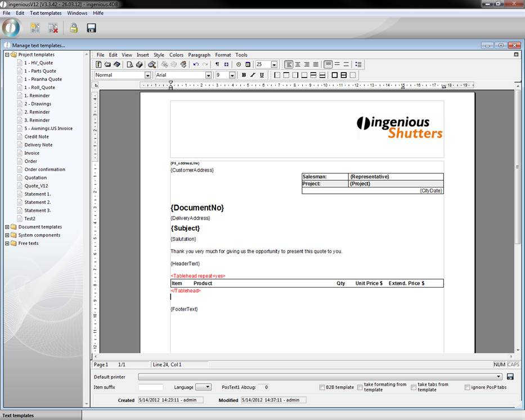Click the undo arrow in editor toolbar

click(195, 65)
